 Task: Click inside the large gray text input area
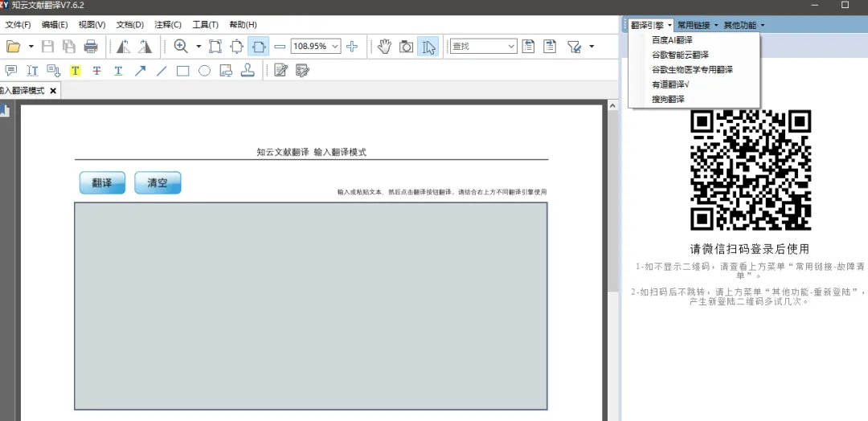[311, 306]
